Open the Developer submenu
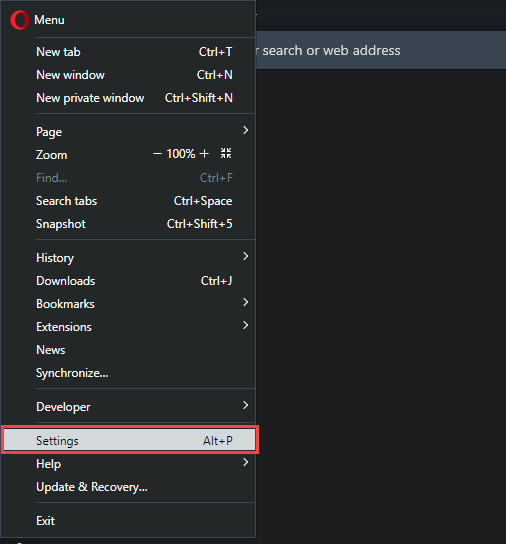506x544 pixels. tap(129, 406)
